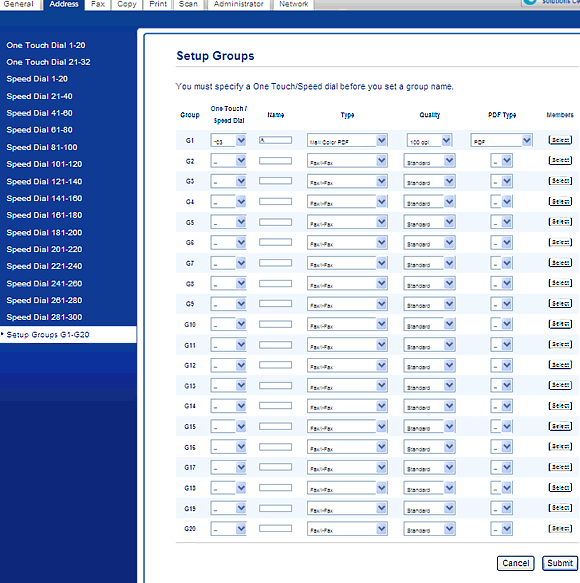This screenshot has height=583, width=580.
Task: Open Speed Dial 221-240
Action: coord(44,266)
